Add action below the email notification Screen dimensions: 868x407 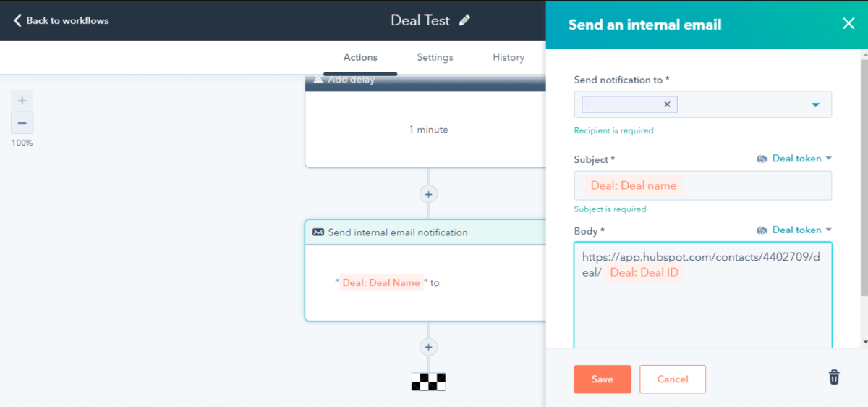tap(428, 347)
